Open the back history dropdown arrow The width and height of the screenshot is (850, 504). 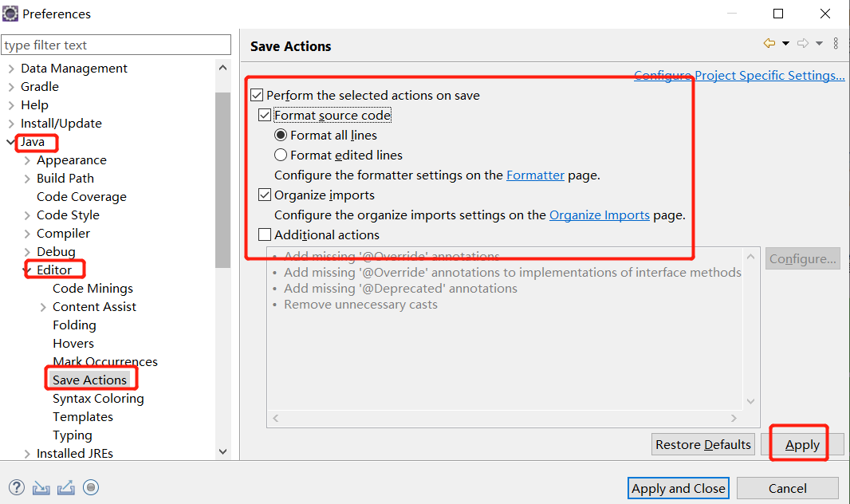[785, 43]
